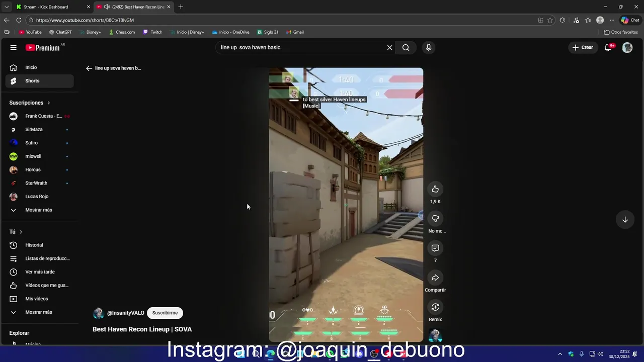
Task: Click the Shorts video player
Action: pos(346,205)
